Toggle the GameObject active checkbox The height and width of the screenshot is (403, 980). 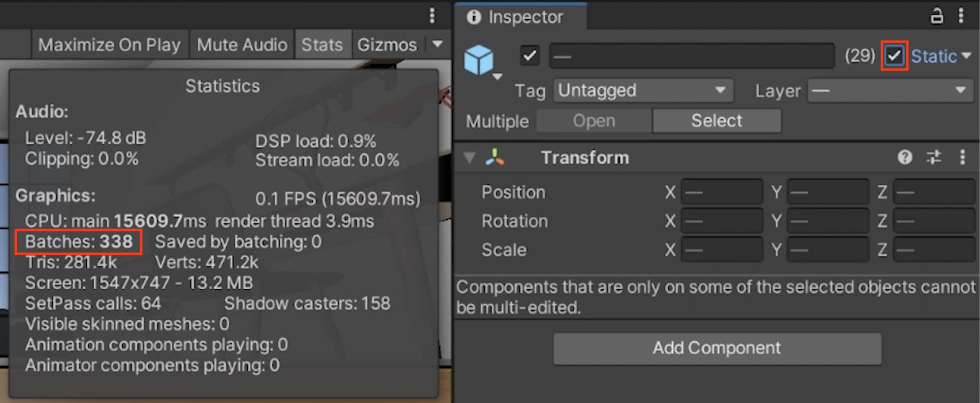tap(530, 55)
